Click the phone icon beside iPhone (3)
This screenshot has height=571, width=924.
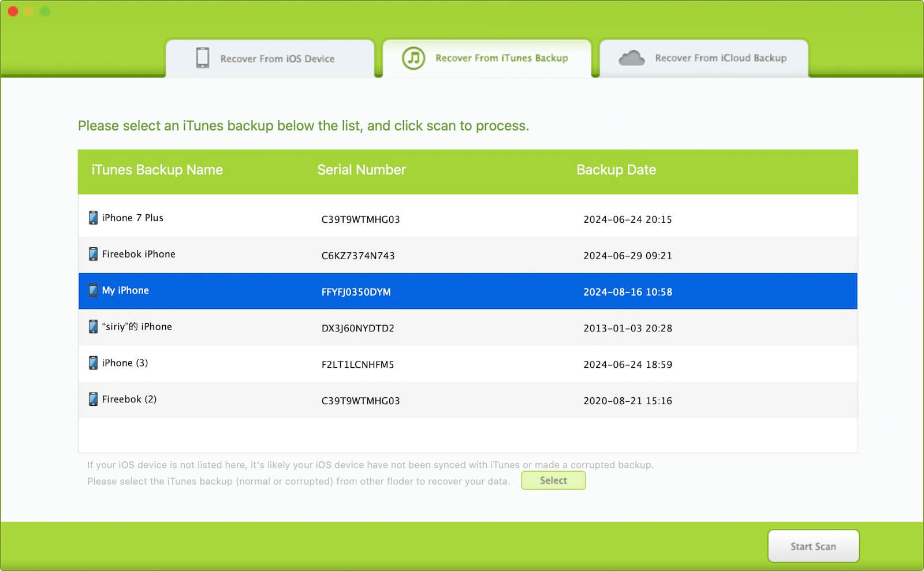(x=92, y=363)
